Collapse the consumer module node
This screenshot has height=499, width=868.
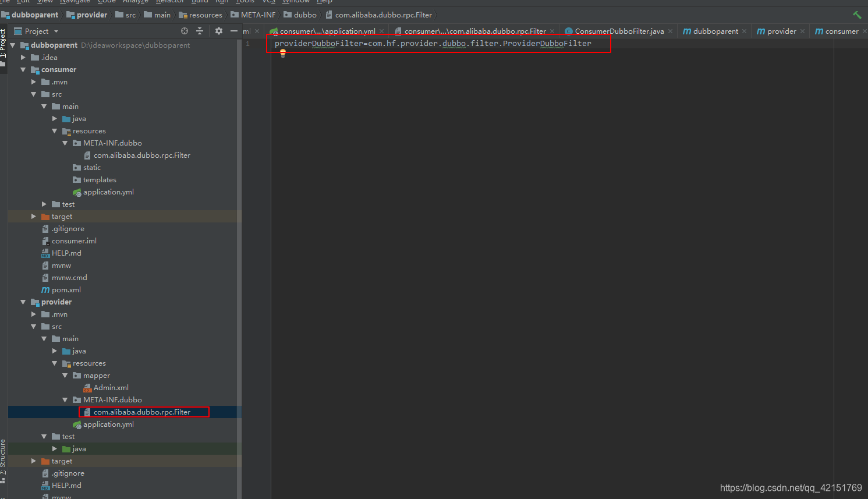pos(23,69)
